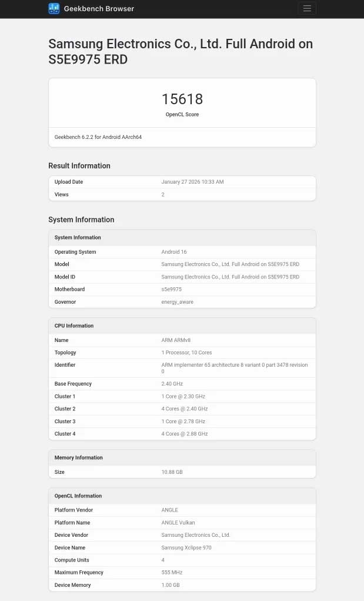The height and width of the screenshot is (601, 364).
Task: Click the Geekbench Browser header text
Action: pyautogui.click(x=98, y=8)
